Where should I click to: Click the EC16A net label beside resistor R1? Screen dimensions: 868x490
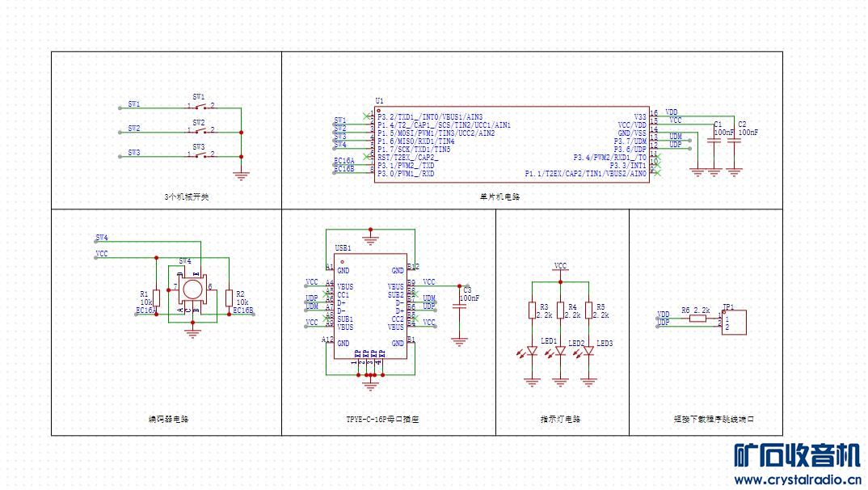pyautogui.click(x=145, y=310)
